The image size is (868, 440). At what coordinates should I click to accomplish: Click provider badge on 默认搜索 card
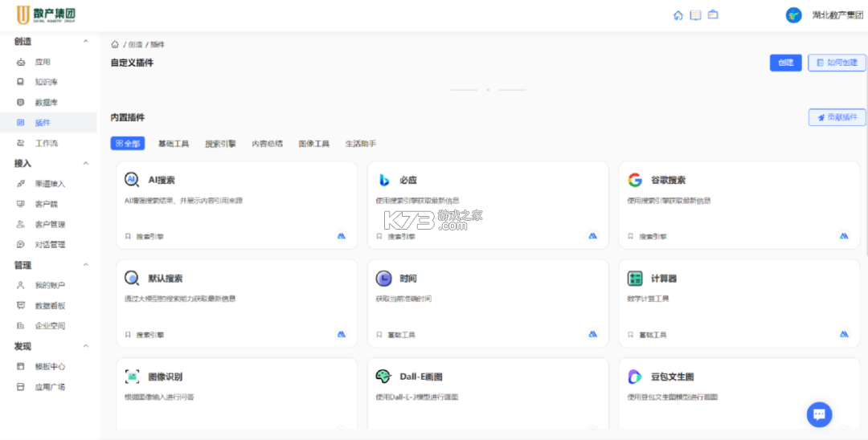coord(342,335)
